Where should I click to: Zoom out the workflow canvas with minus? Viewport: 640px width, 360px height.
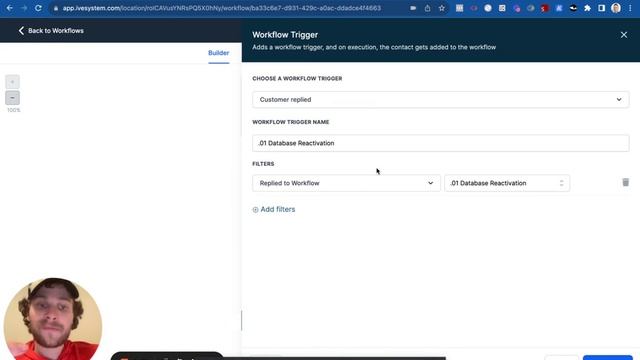point(12,98)
